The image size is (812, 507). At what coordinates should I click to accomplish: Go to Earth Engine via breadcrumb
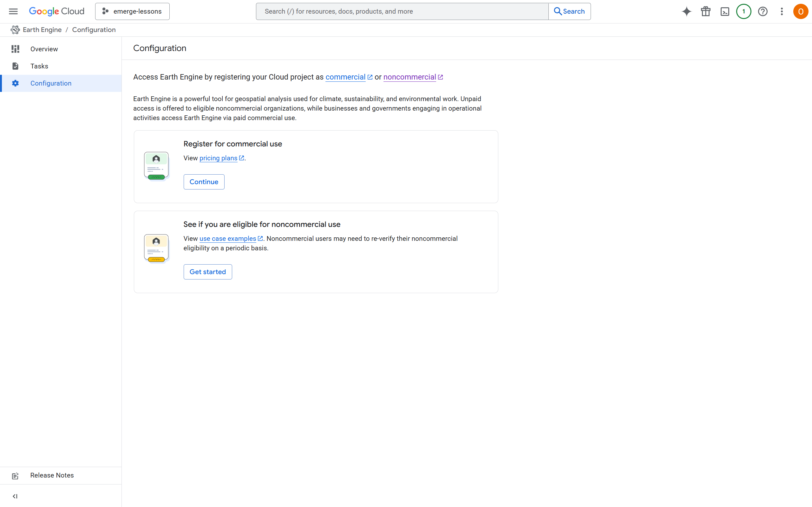point(42,29)
